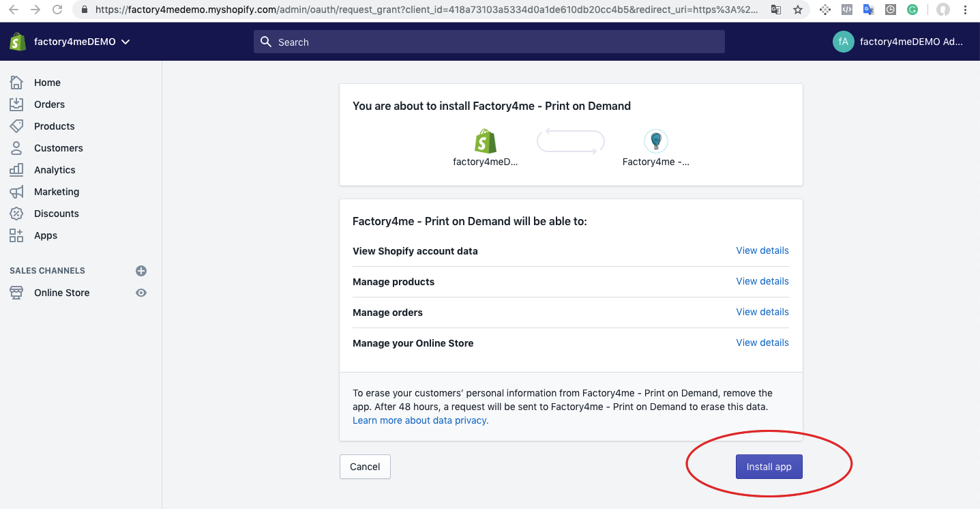Open Discounts from the sidebar
This screenshot has height=509, width=980.
click(x=56, y=214)
